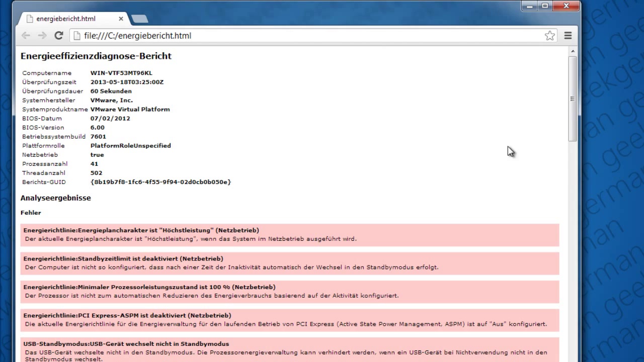This screenshot has height=362, width=644.
Task: Maximize the browser window
Action: [545, 6]
